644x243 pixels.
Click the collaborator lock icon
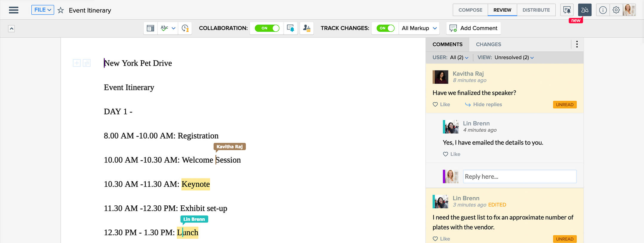[306, 28]
